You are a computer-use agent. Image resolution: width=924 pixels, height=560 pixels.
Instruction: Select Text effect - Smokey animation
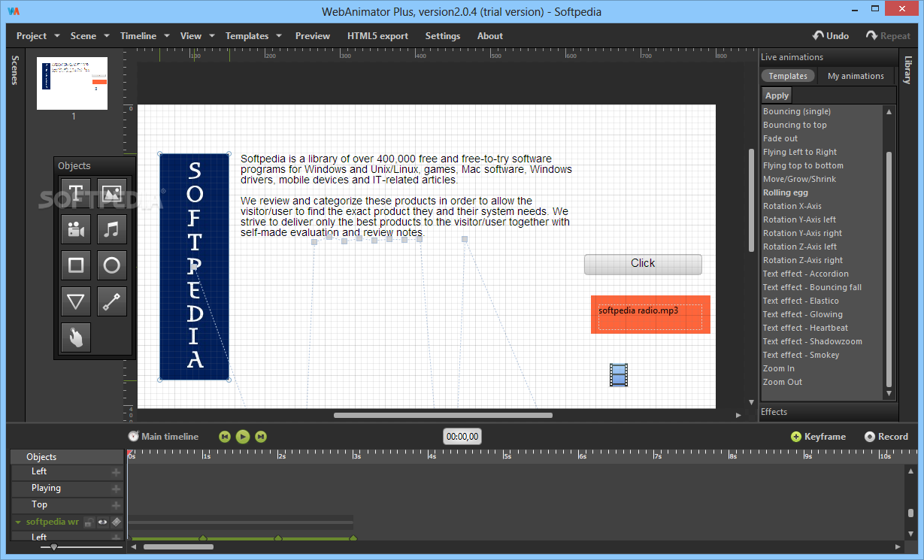tap(801, 355)
